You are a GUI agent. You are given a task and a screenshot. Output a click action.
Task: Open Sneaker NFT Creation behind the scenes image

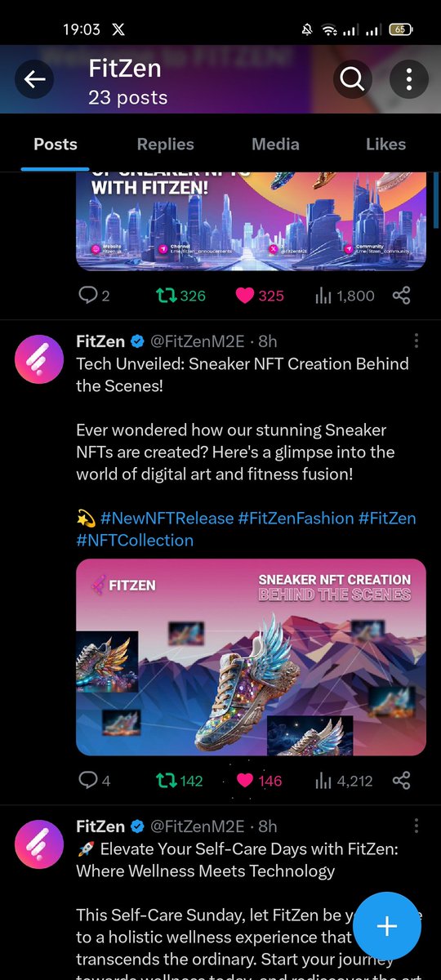(251, 657)
